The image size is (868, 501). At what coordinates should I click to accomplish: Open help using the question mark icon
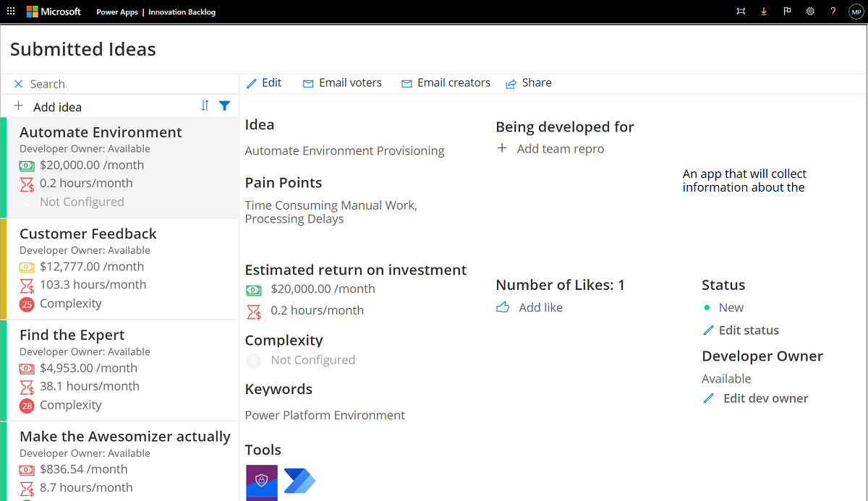(x=833, y=11)
